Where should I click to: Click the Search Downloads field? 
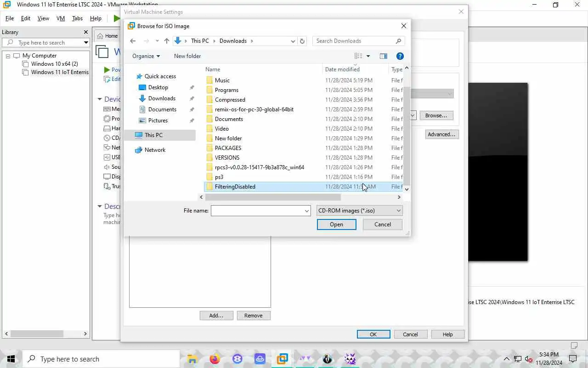(358, 41)
